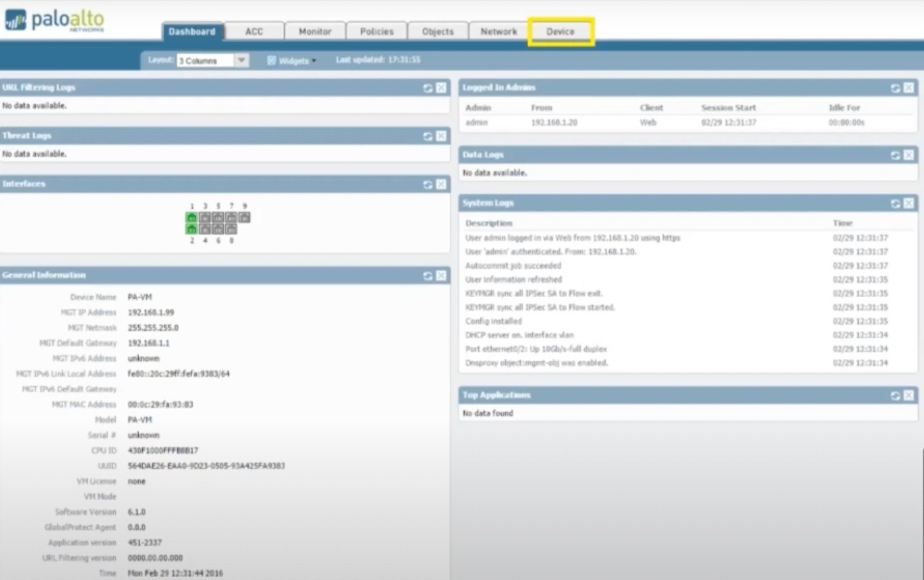
Task: Click the MGT IP Address value 192.168.1.99
Action: tap(151, 312)
